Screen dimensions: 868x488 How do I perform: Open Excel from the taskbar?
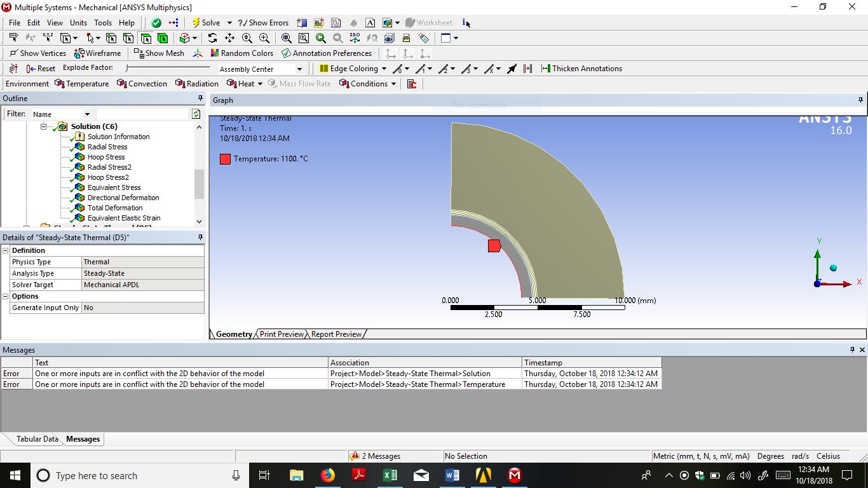(390, 475)
